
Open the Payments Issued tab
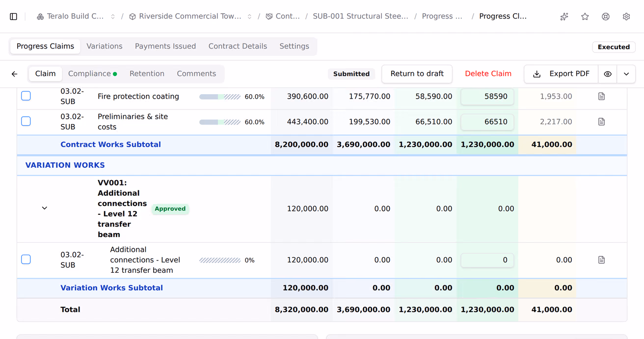point(165,47)
